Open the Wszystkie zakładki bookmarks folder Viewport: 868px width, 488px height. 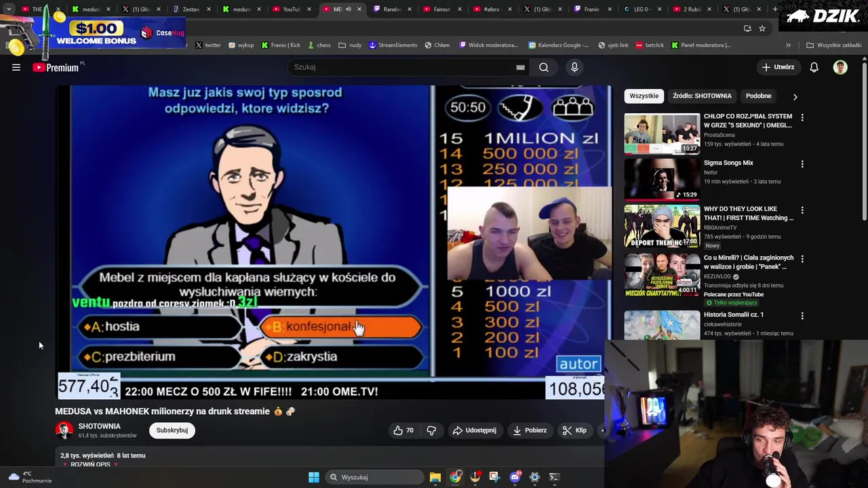pyautogui.click(x=833, y=45)
